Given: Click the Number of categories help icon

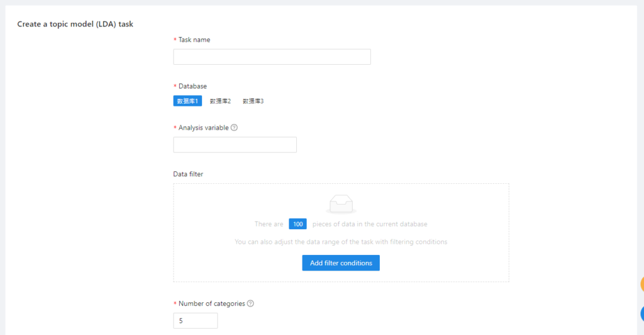Looking at the screenshot, I should click(250, 304).
